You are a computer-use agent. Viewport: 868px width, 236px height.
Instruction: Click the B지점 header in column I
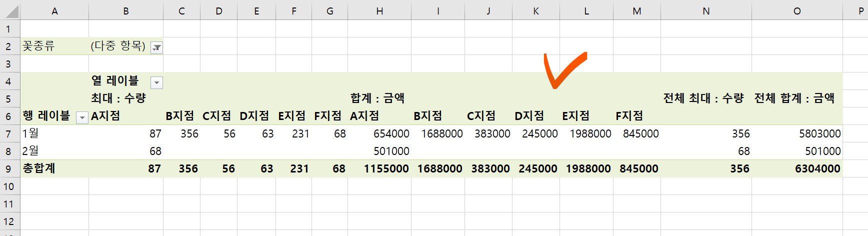coord(428,116)
